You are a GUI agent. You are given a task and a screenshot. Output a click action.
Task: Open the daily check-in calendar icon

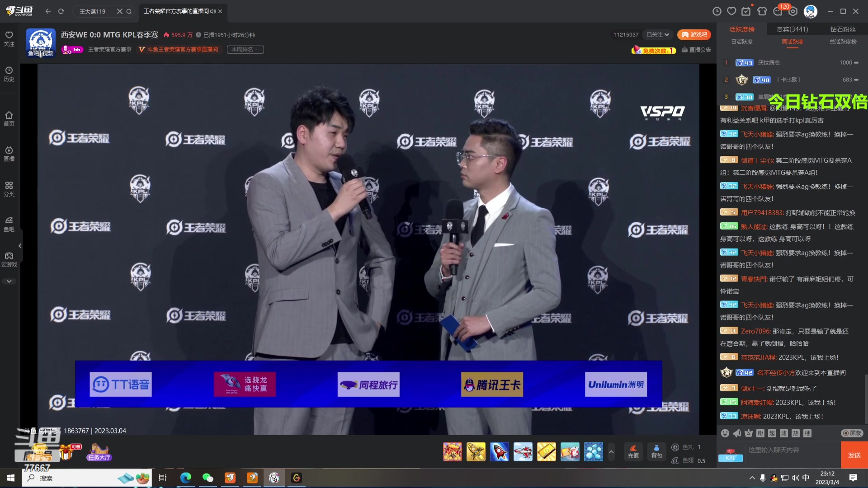coord(746,11)
